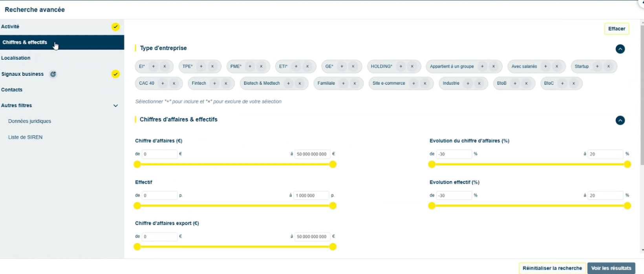The image size is (644, 274).
Task: Click Réinitialiser la recherche button
Action: click(x=552, y=268)
